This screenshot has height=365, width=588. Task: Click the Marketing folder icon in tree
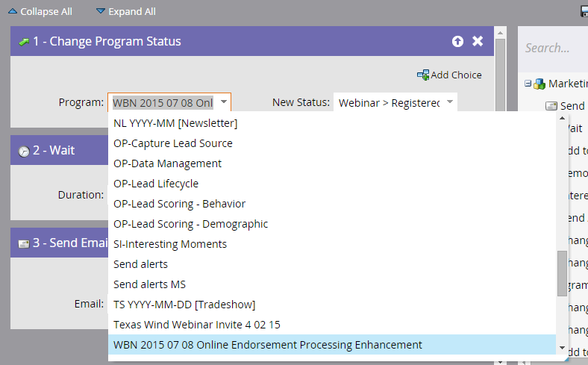[x=539, y=84]
